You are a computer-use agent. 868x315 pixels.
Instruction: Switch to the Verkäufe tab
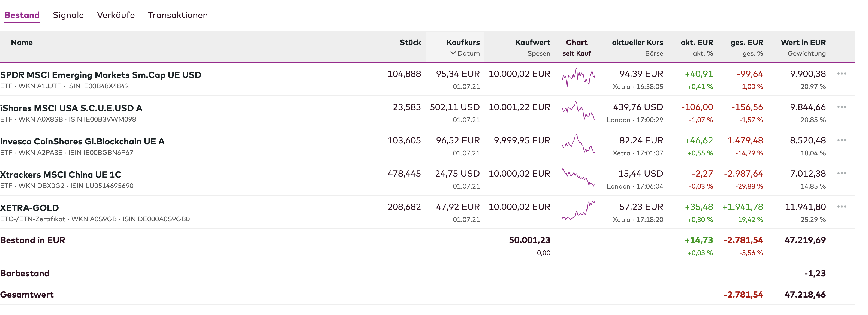tap(116, 15)
